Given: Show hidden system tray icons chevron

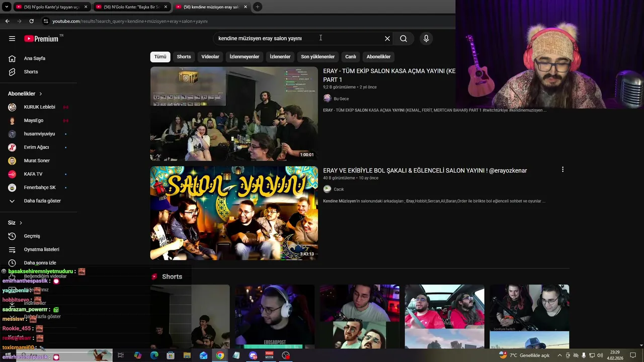Looking at the screenshot, I should coord(559,355).
